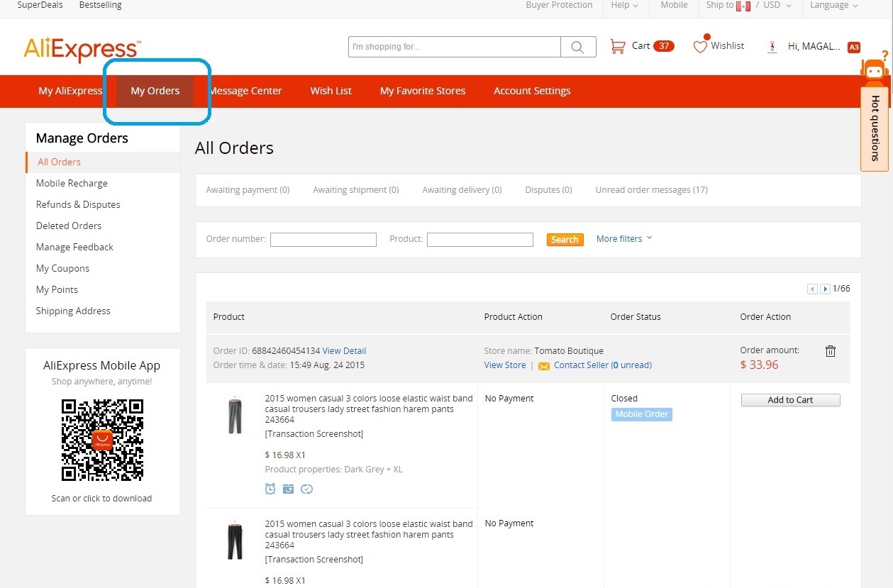Click the user avatar icon

pyautogui.click(x=773, y=47)
